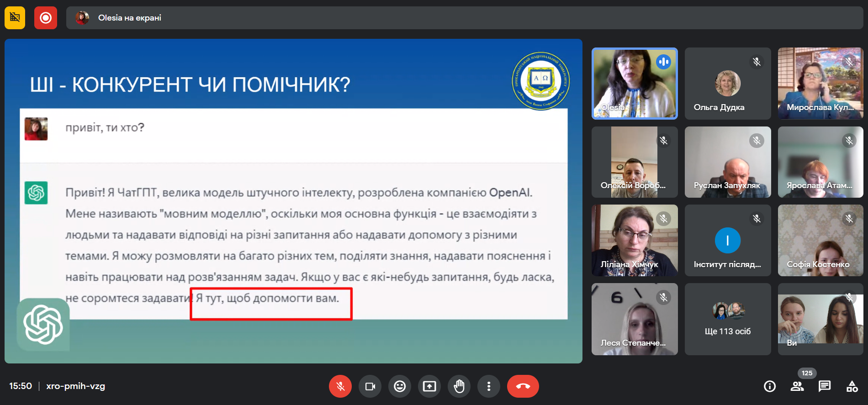Viewport: 868px width, 405px height.
Task: Open the activities panel
Action: (852, 386)
